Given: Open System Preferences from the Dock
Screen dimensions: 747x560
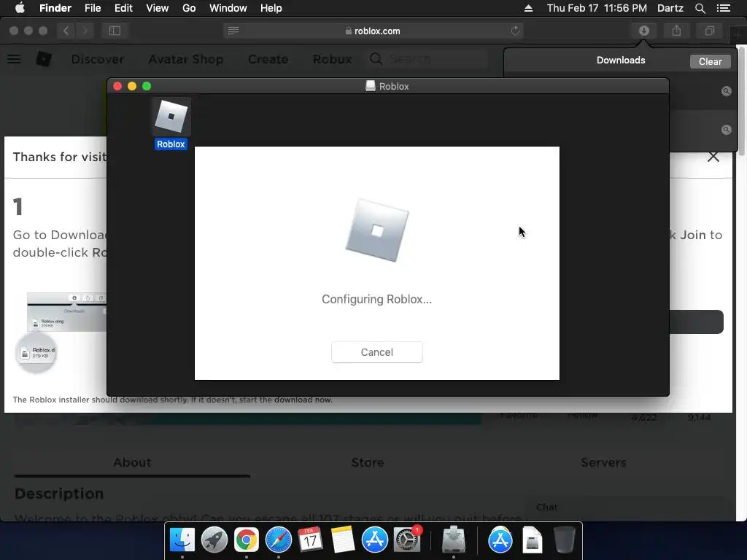Looking at the screenshot, I should tap(407, 540).
